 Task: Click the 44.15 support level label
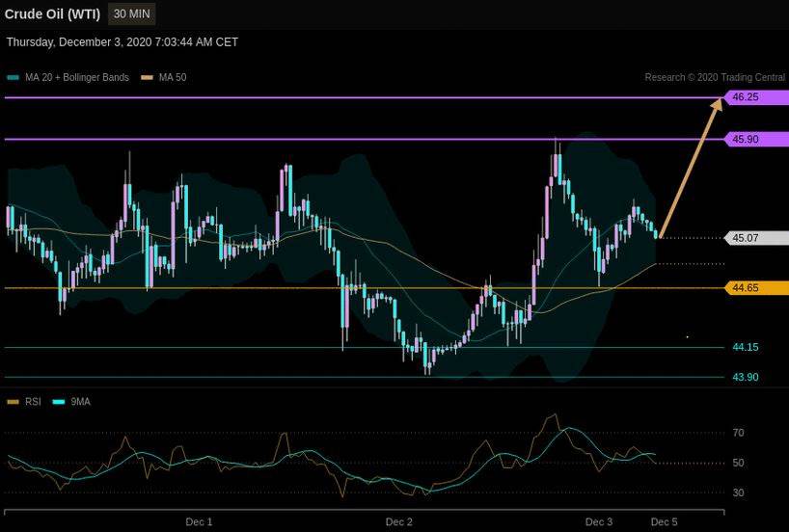[746, 347]
